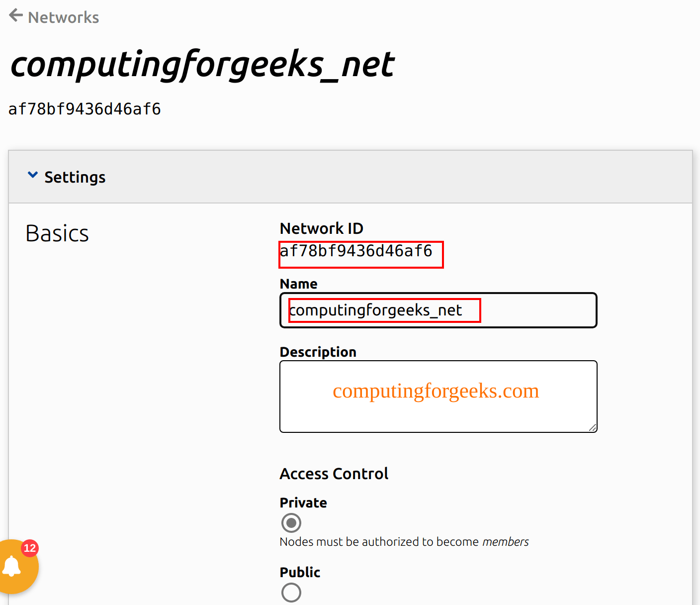Click the computingforgeeks.com text in Description

click(436, 392)
